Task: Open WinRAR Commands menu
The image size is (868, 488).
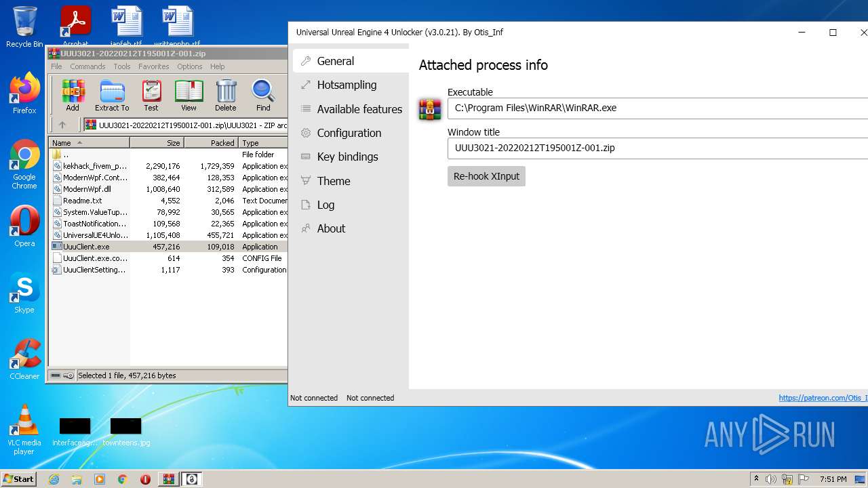Action: pyautogui.click(x=87, y=66)
